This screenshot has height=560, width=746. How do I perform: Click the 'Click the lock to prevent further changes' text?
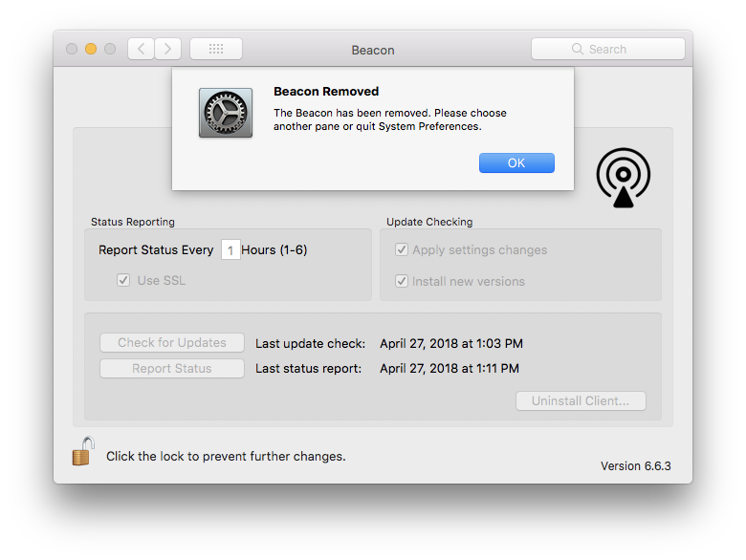point(226,457)
